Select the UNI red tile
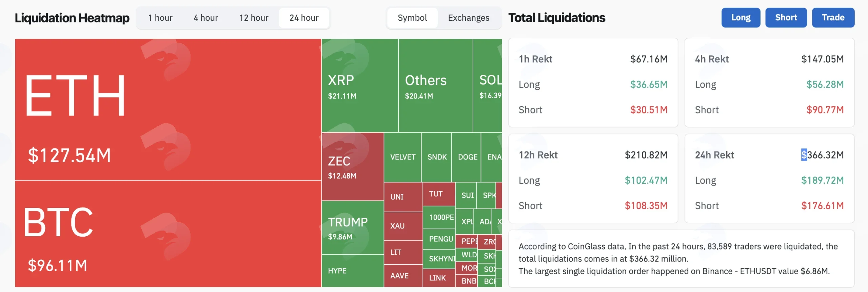This screenshot has width=868, height=292. (x=403, y=197)
